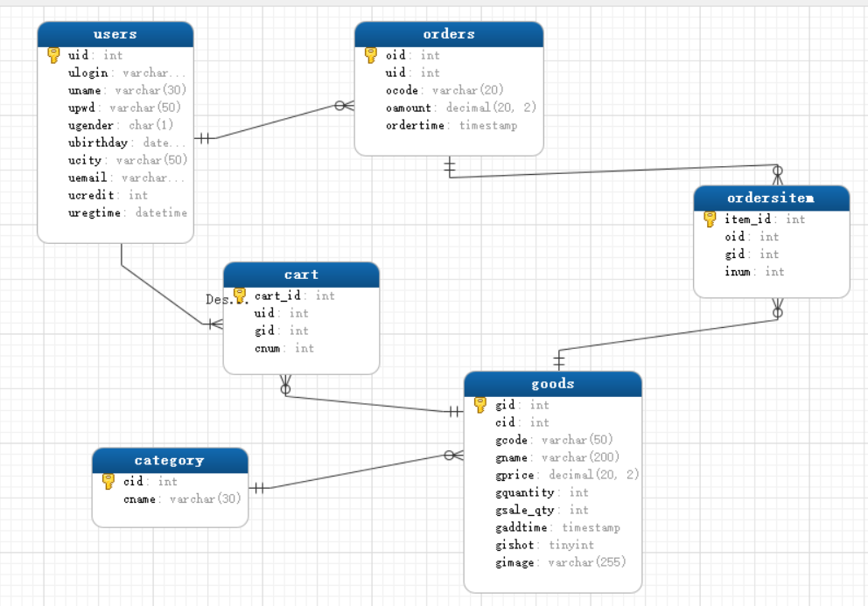Select the ordersitem table header
Screen dimensions: 868x606
[771, 199]
